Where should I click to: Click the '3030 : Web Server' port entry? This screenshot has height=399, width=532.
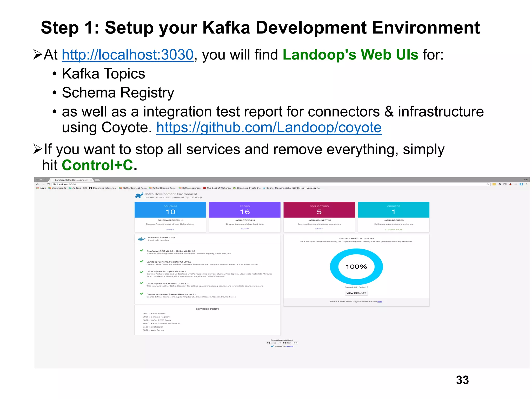tap(153, 330)
